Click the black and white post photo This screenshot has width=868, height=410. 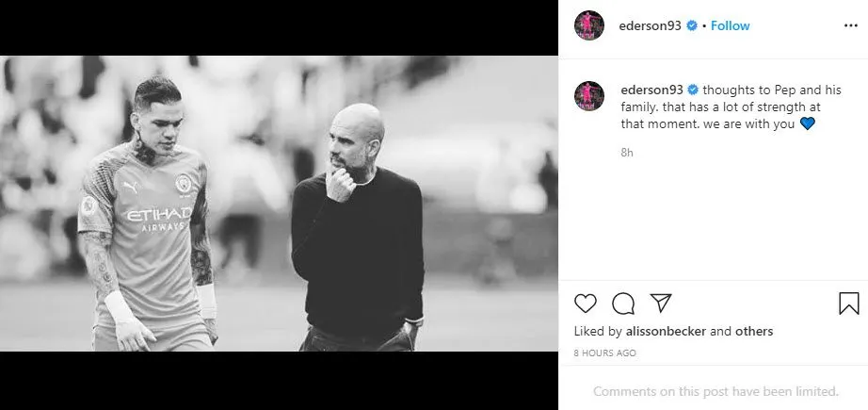279,204
